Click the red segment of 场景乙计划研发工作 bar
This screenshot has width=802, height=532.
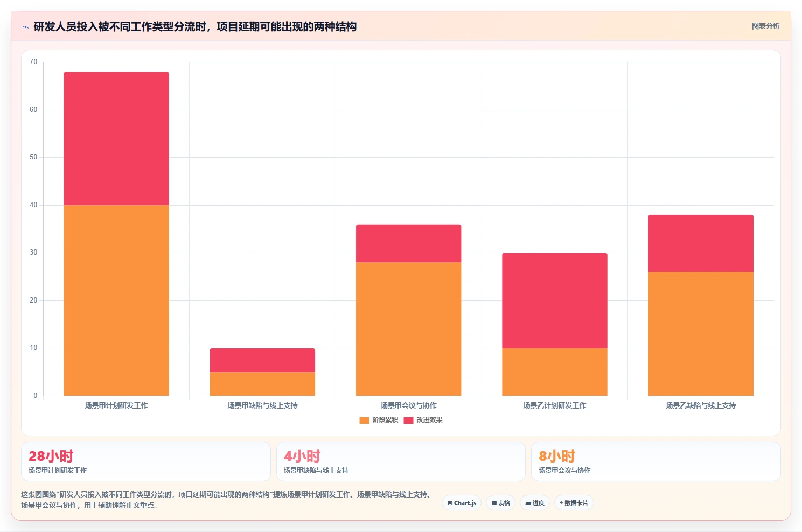(555, 300)
